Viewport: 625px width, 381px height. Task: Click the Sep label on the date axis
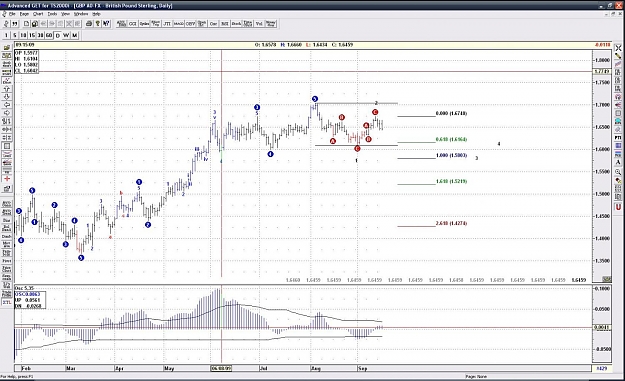362,368
